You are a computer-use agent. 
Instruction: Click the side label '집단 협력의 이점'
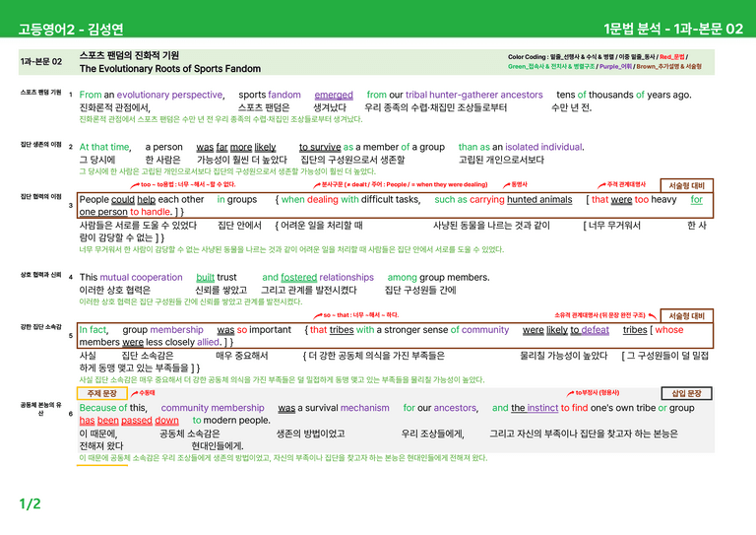click(40, 196)
